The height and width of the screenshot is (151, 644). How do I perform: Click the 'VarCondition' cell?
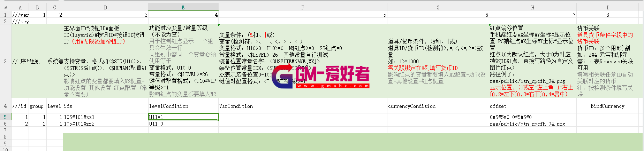pos(303,106)
